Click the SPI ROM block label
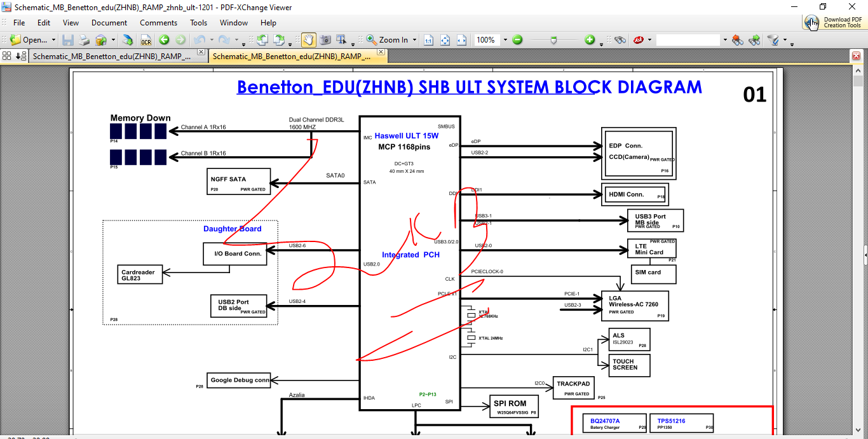The image size is (868, 439). [x=510, y=403]
